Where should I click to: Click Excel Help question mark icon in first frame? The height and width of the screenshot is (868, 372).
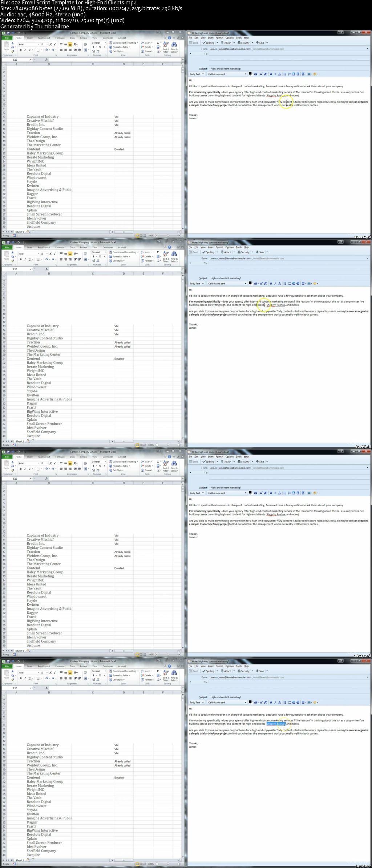(x=169, y=38)
